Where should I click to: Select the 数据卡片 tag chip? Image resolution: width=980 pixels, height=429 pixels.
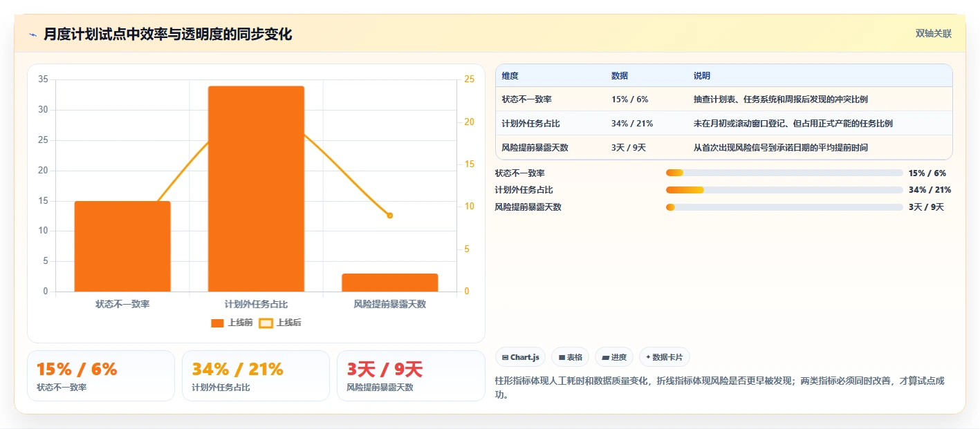coord(665,357)
